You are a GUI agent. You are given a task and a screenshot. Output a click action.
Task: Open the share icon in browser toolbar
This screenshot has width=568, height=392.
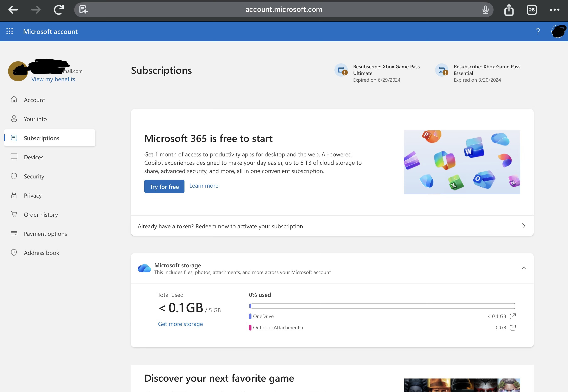[x=509, y=10]
